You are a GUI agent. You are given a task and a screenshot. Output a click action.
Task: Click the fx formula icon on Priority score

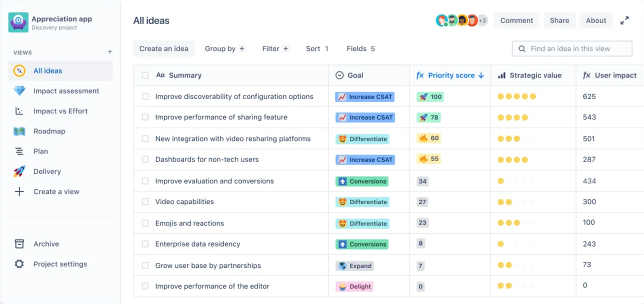coord(421,75)
